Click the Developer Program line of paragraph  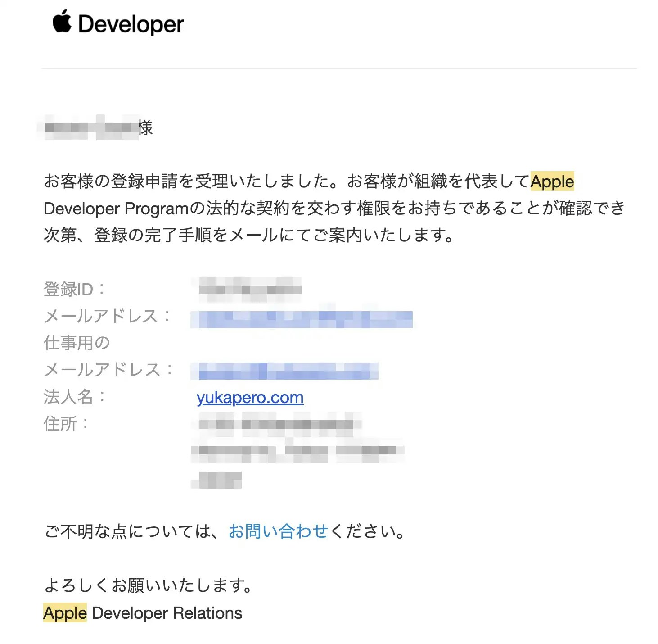[x=334, y=209]
